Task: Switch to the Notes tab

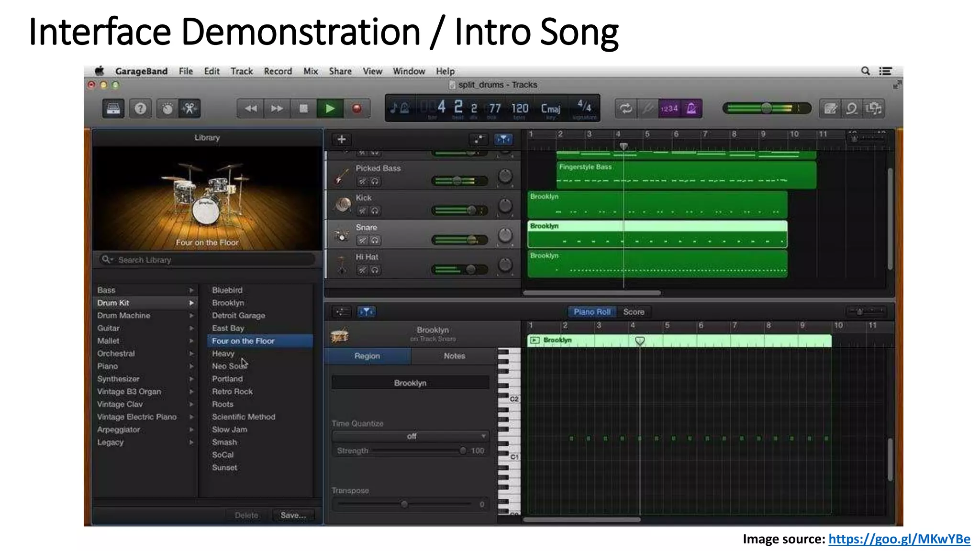Action: coord(454,356)
